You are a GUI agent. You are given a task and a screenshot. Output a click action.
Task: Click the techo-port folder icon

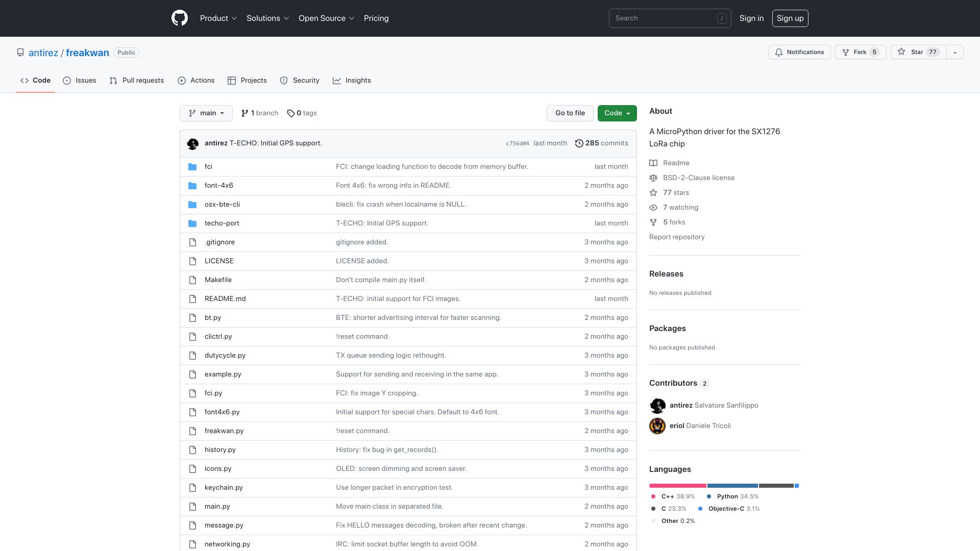pyautogui.click(x=192, y=223)
